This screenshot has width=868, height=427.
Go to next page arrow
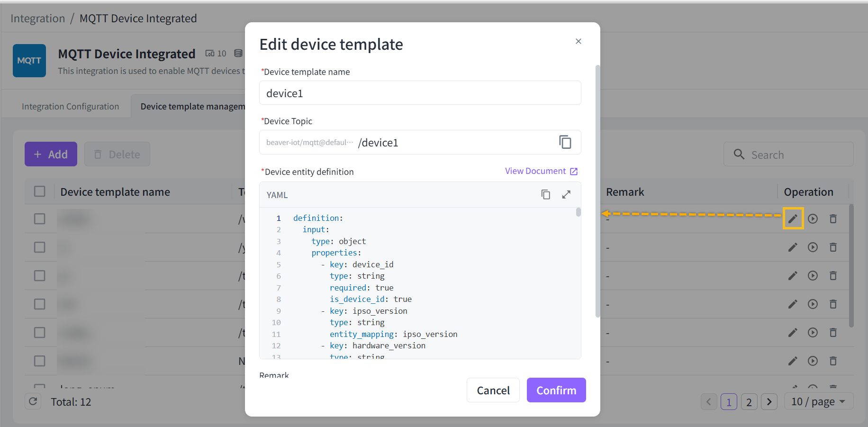769,402
